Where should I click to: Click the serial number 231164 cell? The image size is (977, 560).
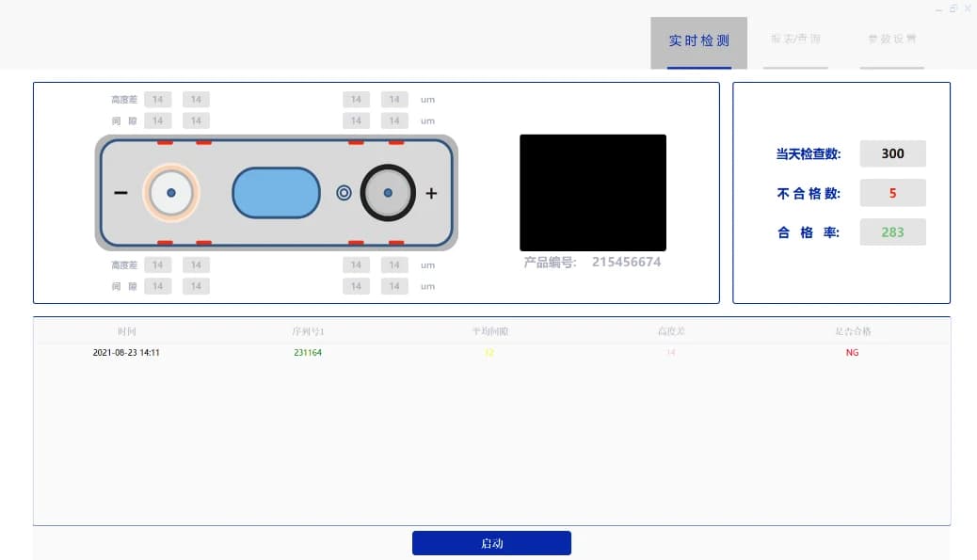point(308,353)
